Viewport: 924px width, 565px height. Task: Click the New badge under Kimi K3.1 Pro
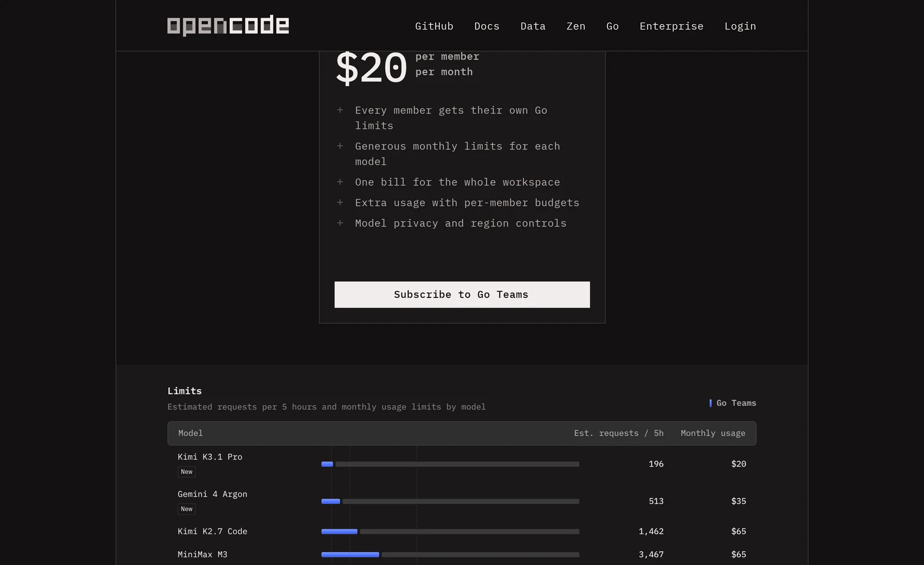click(187, 472)
